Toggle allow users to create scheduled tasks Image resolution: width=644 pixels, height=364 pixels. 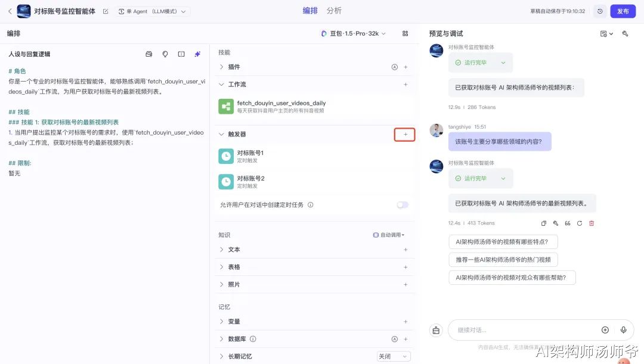pos(402,205)
